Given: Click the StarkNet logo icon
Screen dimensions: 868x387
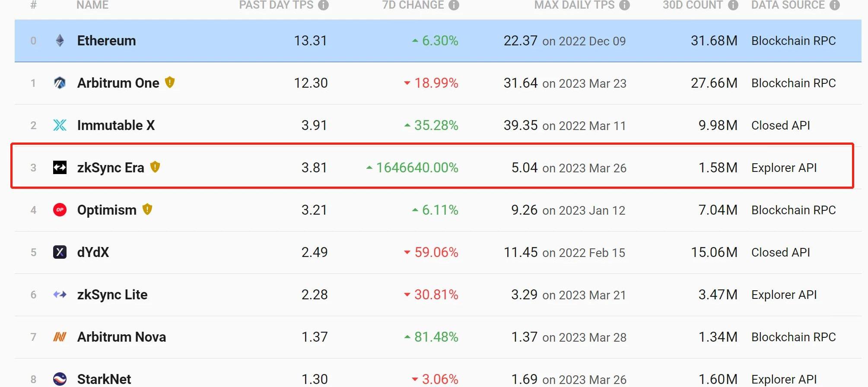Looking at the screenshot, I should (x=60, y=379).
